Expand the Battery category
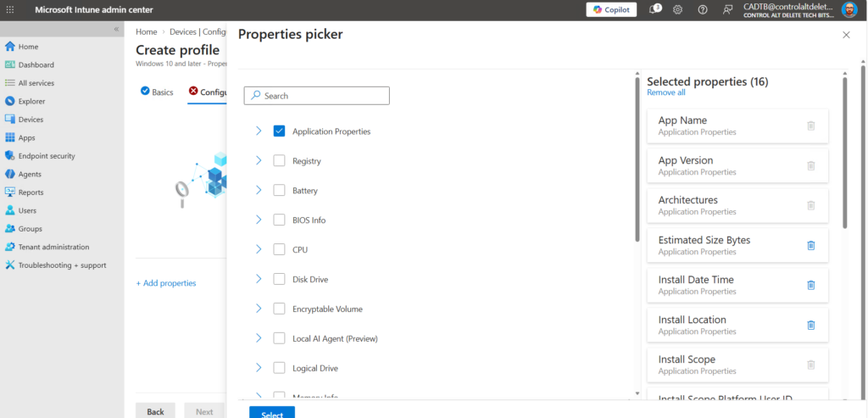 click(259, 191)
